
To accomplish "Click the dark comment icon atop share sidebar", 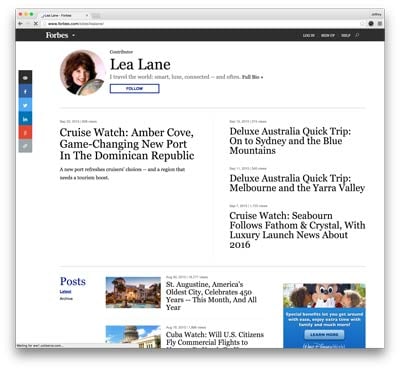I will [25, 78].
